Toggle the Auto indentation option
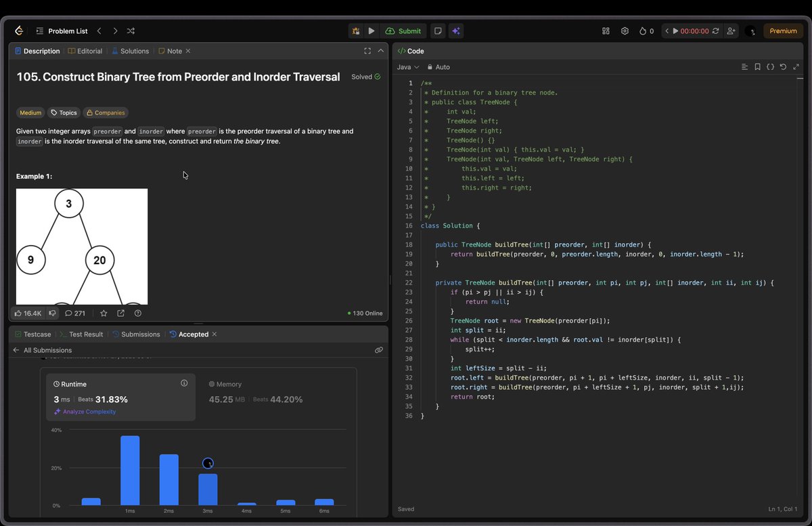 click(x=437, y=67)
